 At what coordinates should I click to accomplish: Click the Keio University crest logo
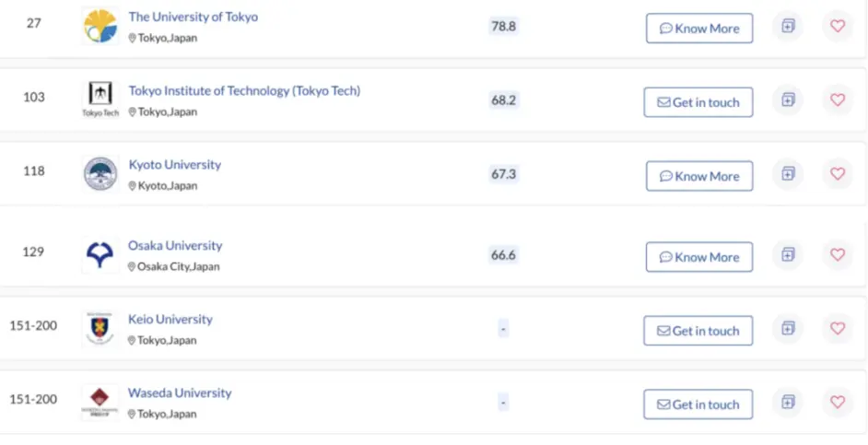(100, 329)
